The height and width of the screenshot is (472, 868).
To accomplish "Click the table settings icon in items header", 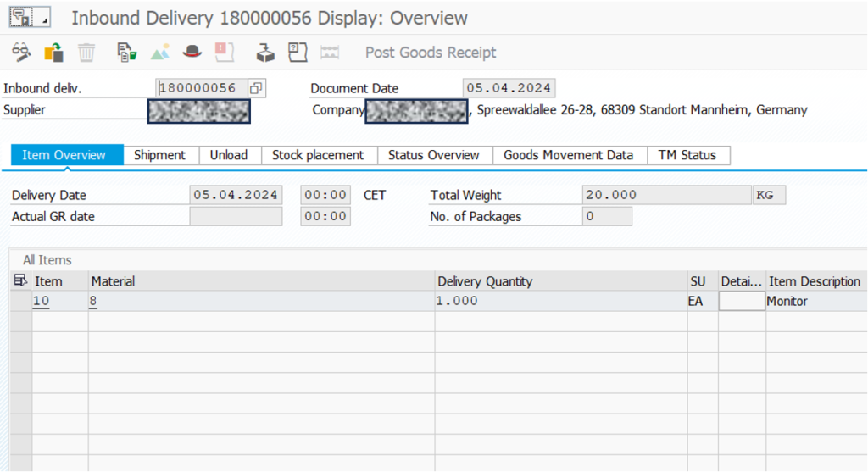I will click(x=20, y=281).
